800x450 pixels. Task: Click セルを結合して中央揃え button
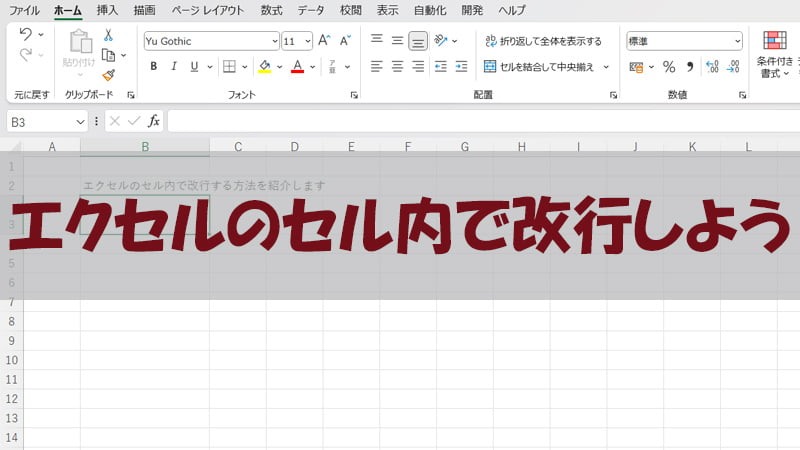click(540, 67)
